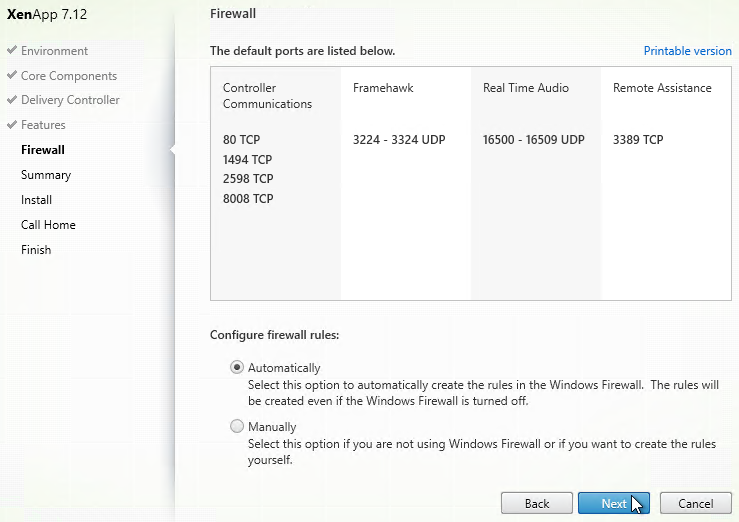Go Back to the previous step
Screen dimensions: 739x522
tap(537, 504)
